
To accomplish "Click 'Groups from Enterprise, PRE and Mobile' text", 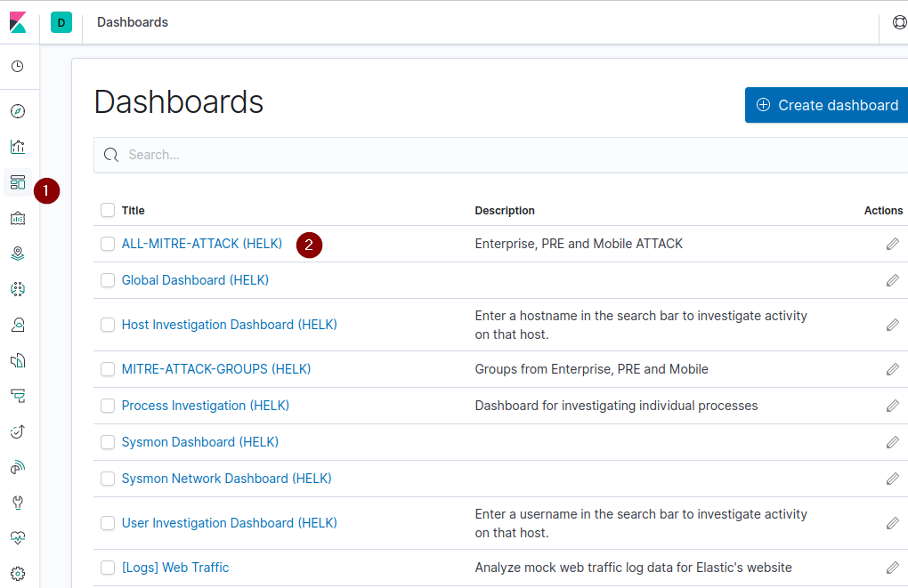I will 591,369.
